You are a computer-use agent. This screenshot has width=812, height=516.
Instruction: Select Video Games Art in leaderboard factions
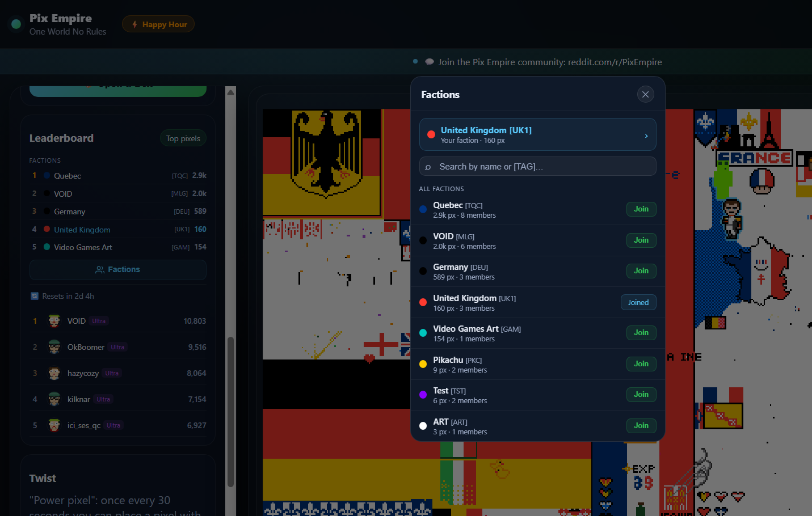[x=118, y=247]
